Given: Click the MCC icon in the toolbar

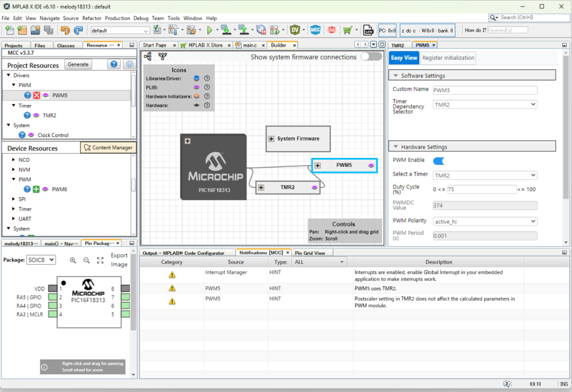Looking at the screenshot, I should click(315, 30).
